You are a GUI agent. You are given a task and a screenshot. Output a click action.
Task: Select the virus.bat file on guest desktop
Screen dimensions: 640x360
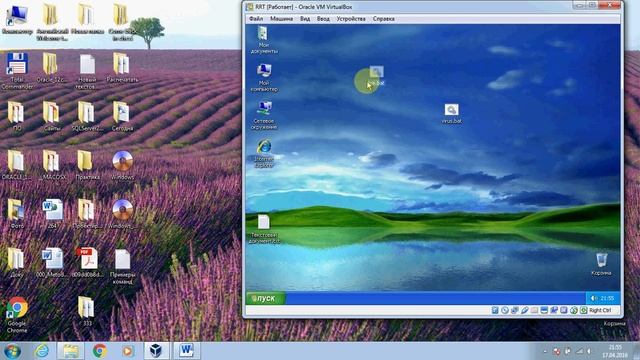coord(451,114)
